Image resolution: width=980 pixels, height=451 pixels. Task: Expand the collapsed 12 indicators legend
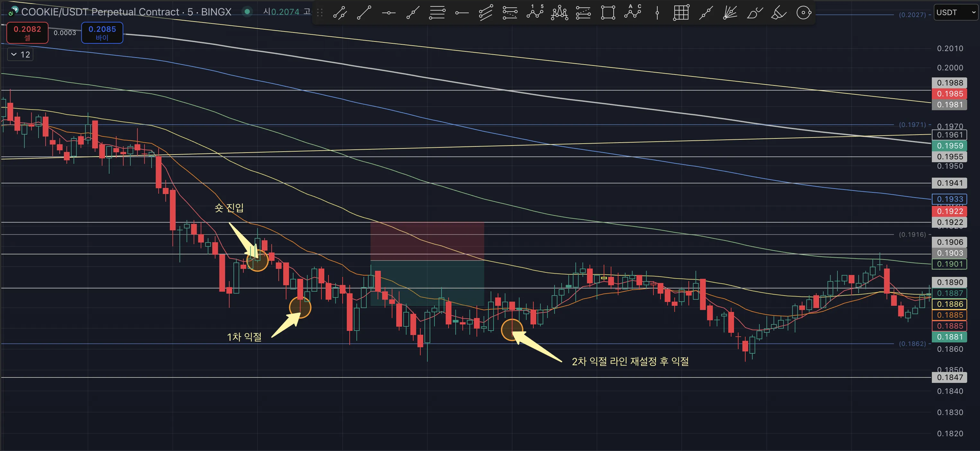(20, 54)
